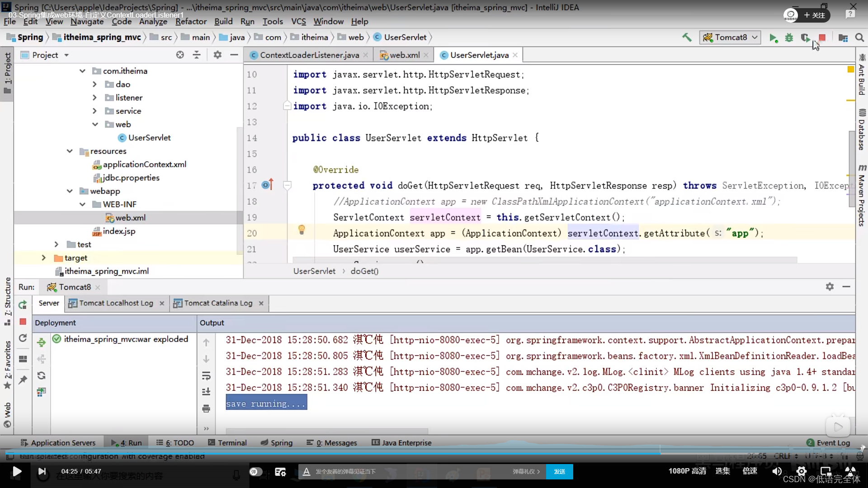Click the print icon in Output gutter
Image resolution: width=868 pixels, height=488 pixels.
[x=206, y=408]
